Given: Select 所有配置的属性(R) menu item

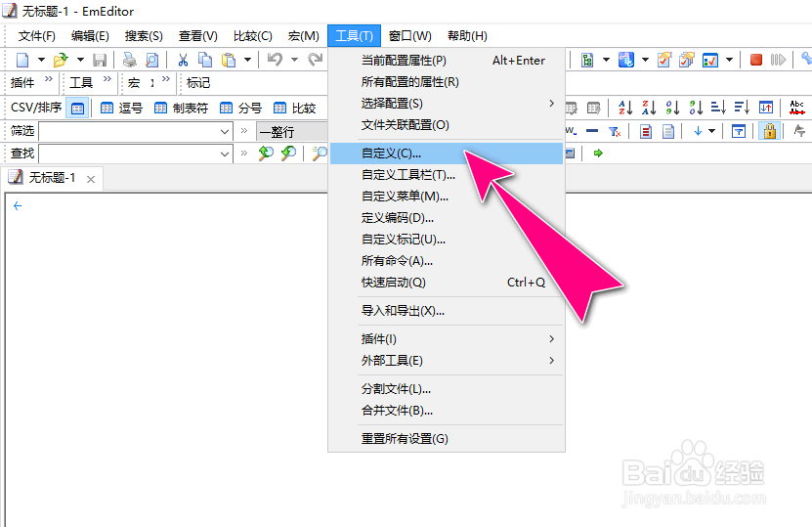Looking at the screenshot, I should [x=447, y=82].
